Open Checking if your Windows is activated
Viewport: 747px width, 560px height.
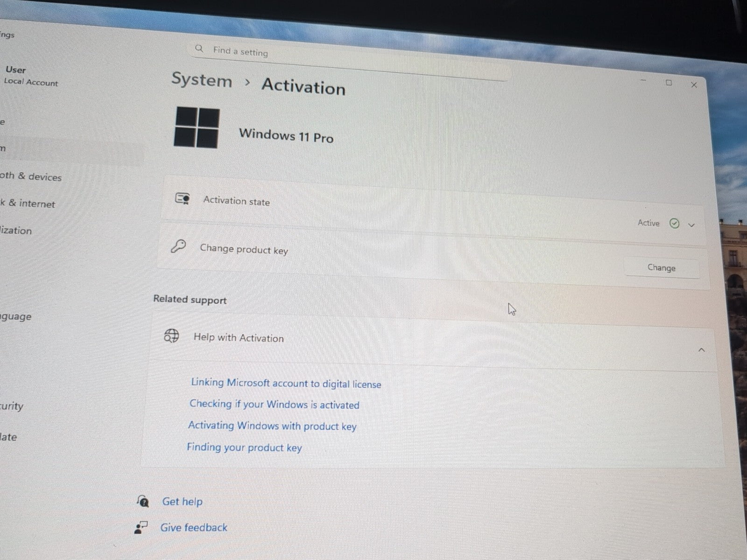(x=275, y=405)
